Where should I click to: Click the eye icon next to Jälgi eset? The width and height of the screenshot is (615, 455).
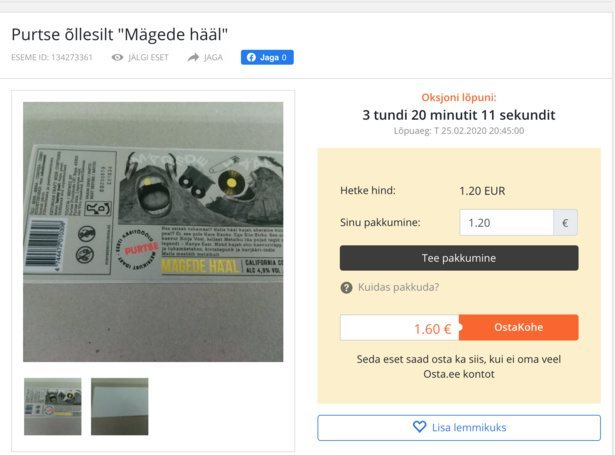[117, 58]
